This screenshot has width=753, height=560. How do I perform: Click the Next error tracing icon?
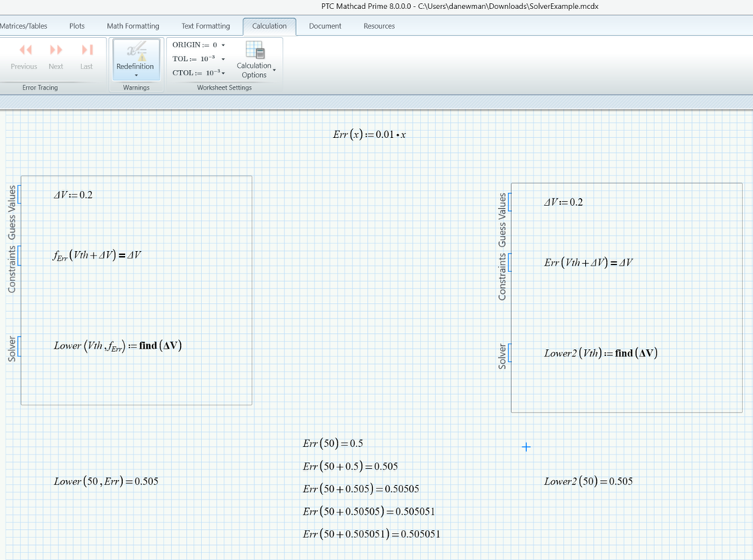(x=56, y=51)
